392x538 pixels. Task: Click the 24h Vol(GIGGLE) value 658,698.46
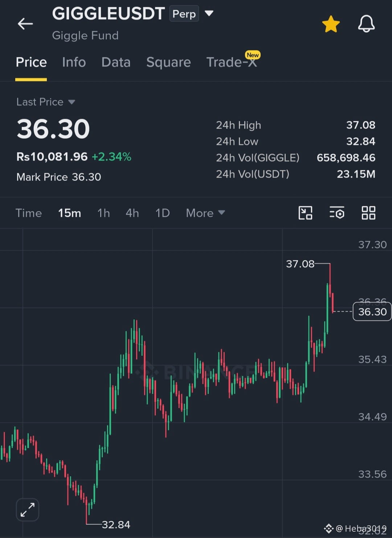[x=346, y=158]
